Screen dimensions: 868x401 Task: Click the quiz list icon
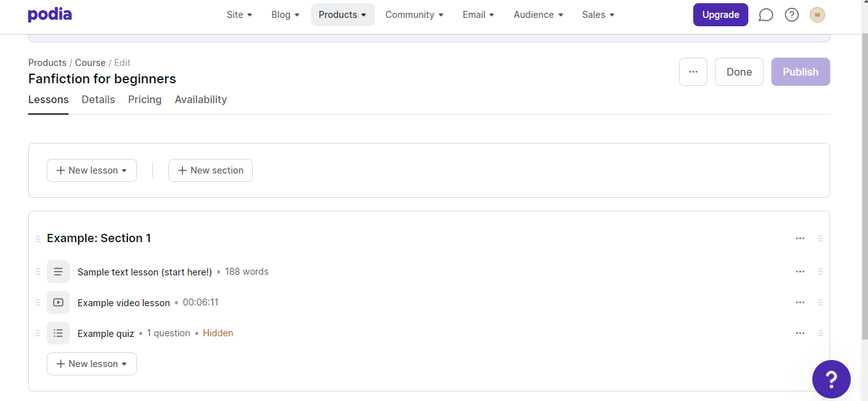pos(58,333)
